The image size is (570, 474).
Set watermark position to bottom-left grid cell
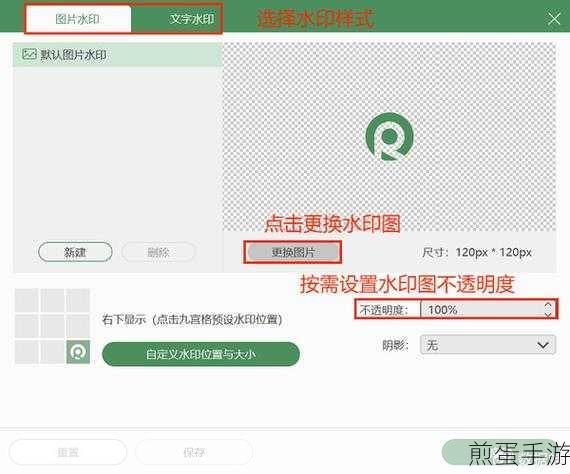coord(26,352)
